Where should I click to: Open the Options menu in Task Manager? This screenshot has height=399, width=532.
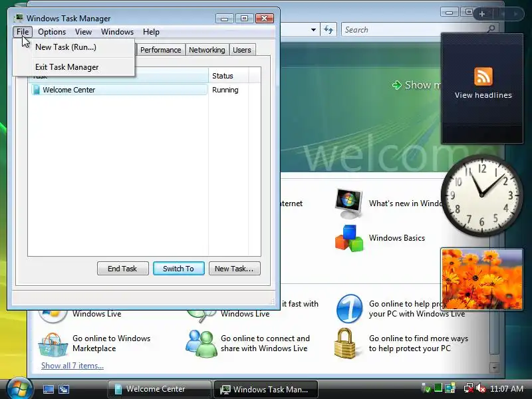(x=52, y=32)
